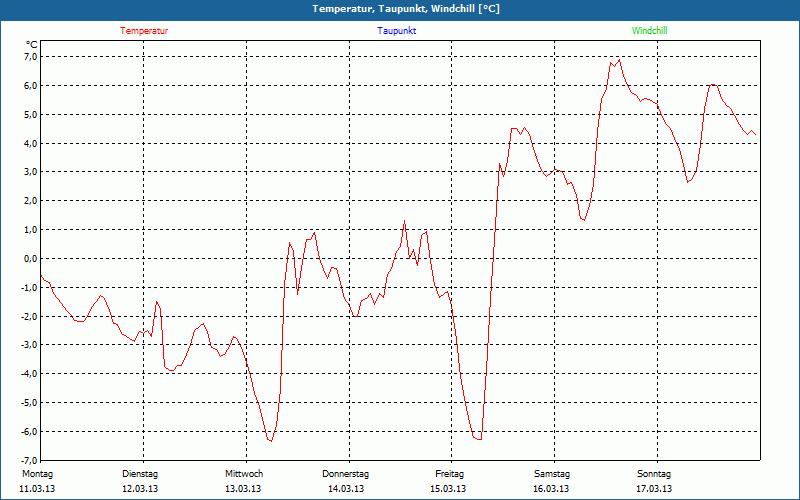Click the Freitag day label
The width and height of the screenshot is (800, 500).
(x=449, y=474)
